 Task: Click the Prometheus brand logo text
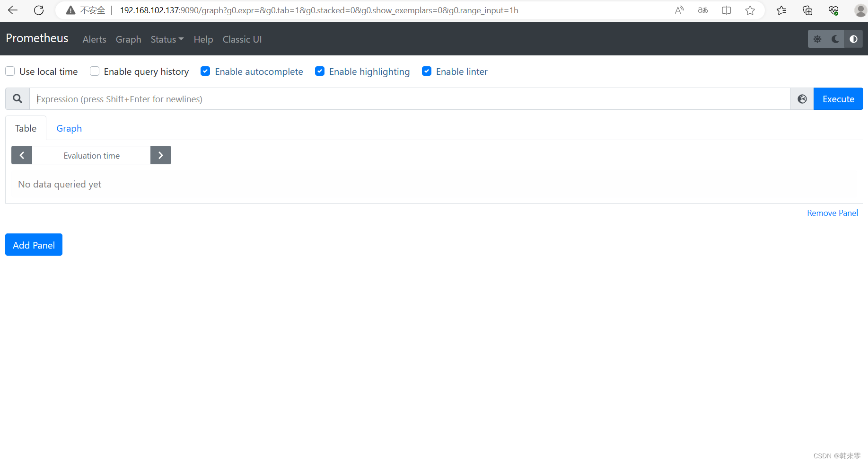pyautogui.click(x=37, y=38)
